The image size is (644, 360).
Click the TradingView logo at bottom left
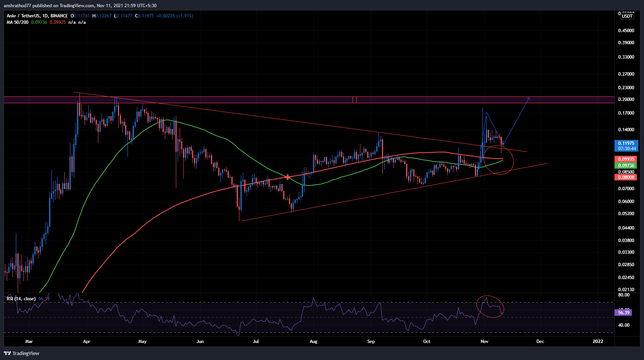tap(22, 353)
